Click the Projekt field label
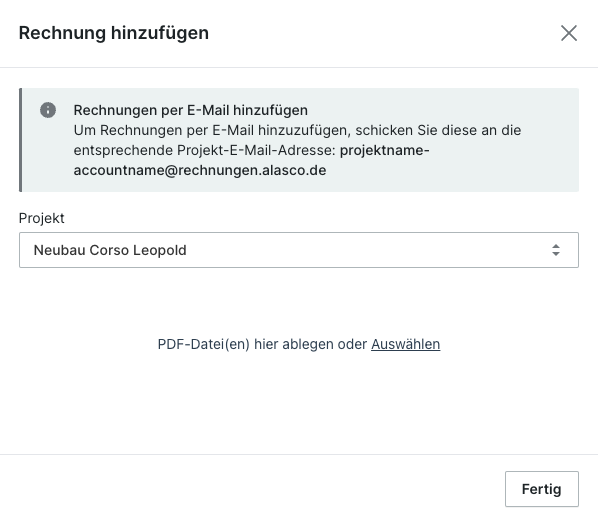The width and height of the screenshot is (598, 521). (42, 218)
